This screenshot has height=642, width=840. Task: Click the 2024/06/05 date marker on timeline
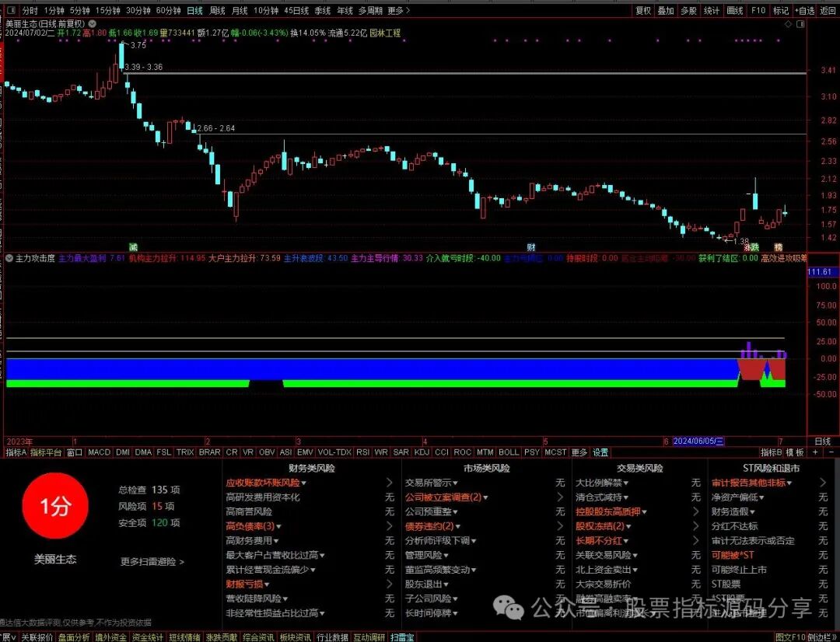698,441
